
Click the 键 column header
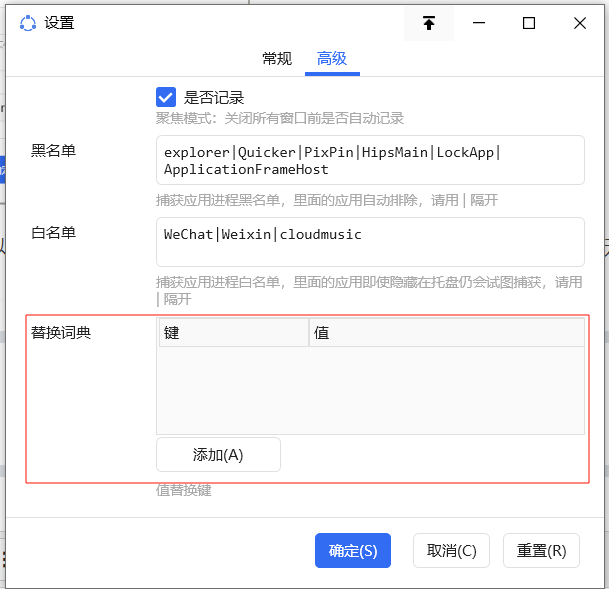coord(233,333)
